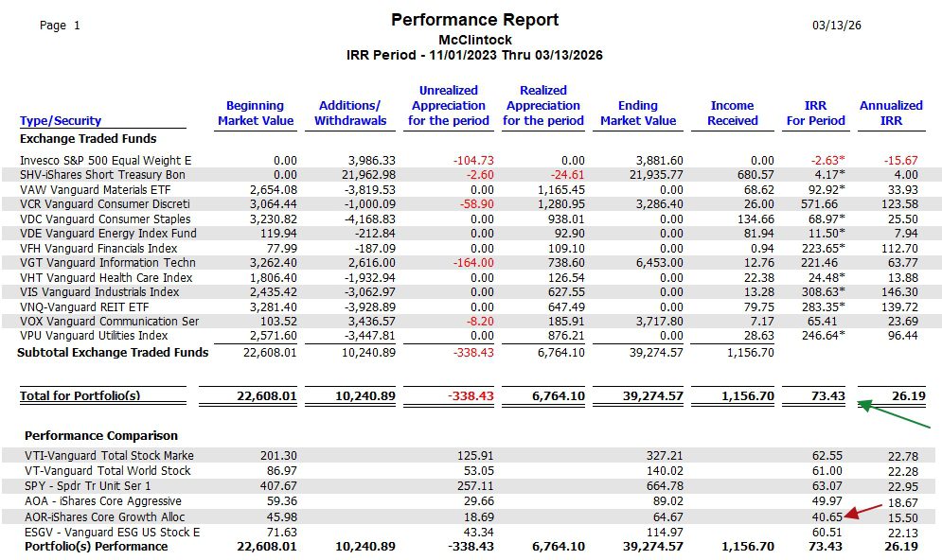The width and height of the screenshot is (942, 560).
Task: Select the IRR For Period header
Action: tap(815, 114)
